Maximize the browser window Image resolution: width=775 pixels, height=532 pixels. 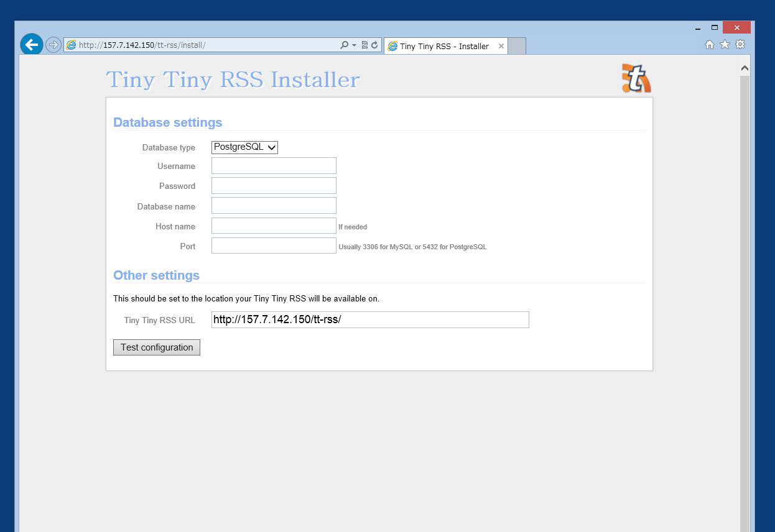[715, 28]
